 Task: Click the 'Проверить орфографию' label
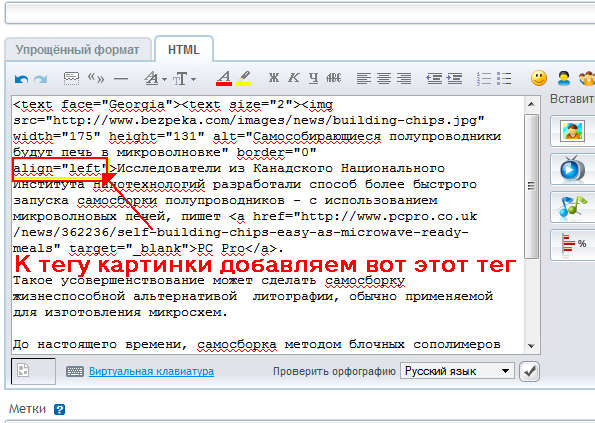coord(334,371)
